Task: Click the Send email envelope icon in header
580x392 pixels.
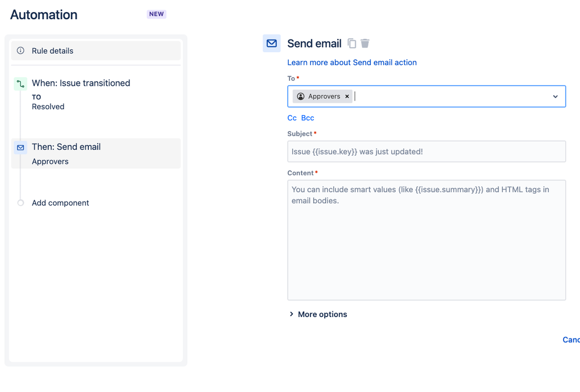Action: point(271,43)
